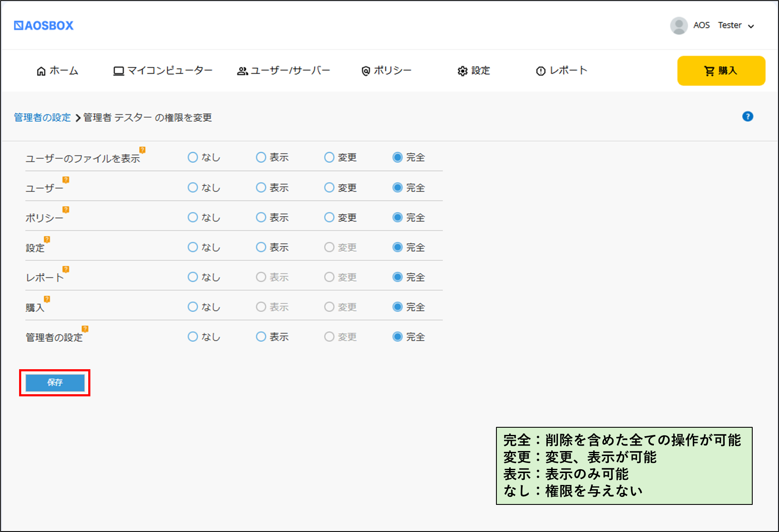This screenshot has height=532, width=779.
Task: Select 変更 in the ユーザー row
Action: click(329, 187)
